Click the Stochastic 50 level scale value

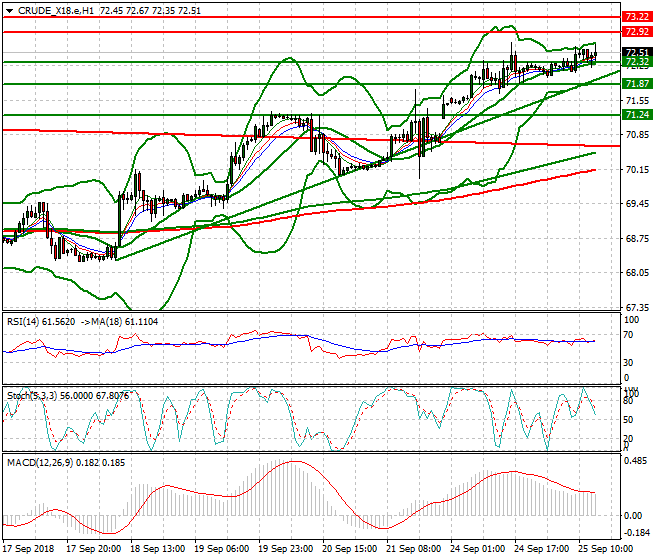[x=628, y=420]
